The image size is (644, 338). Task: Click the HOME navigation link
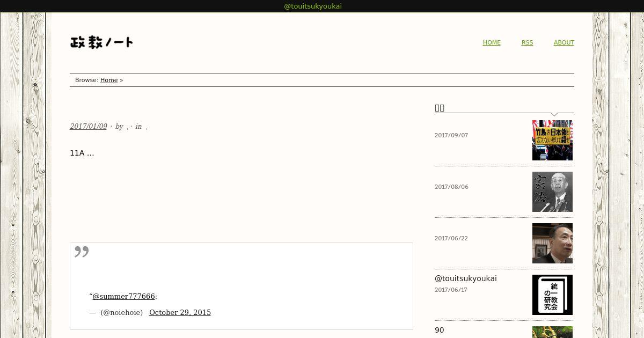(x=492, y=42)
